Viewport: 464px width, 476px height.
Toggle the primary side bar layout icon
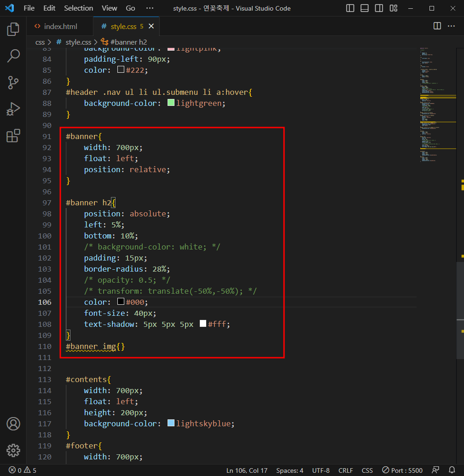tap(350, 8)
